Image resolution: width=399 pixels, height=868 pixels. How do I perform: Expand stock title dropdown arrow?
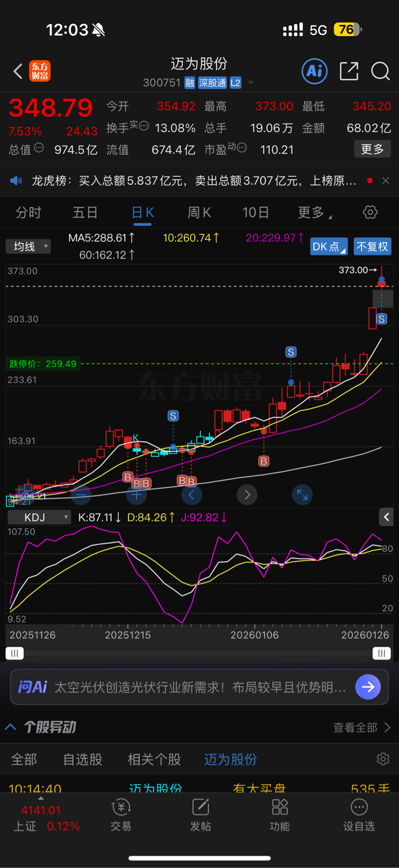(251, 83)
